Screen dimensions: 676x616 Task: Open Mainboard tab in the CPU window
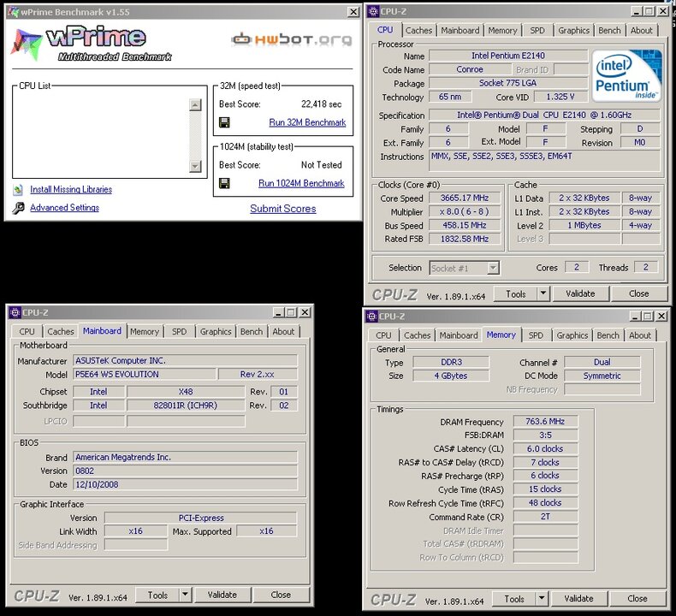(460, 31)
